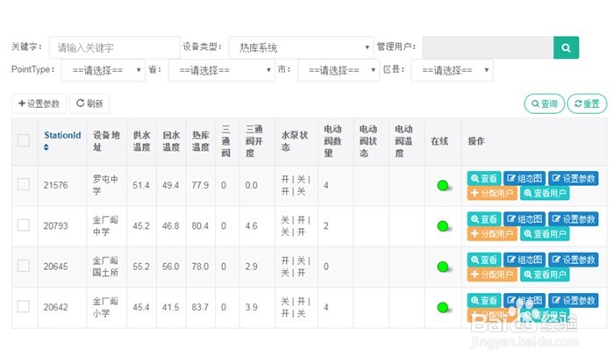Click 组态图 for station 20645
614x364 pixels.
click(525, 260)
